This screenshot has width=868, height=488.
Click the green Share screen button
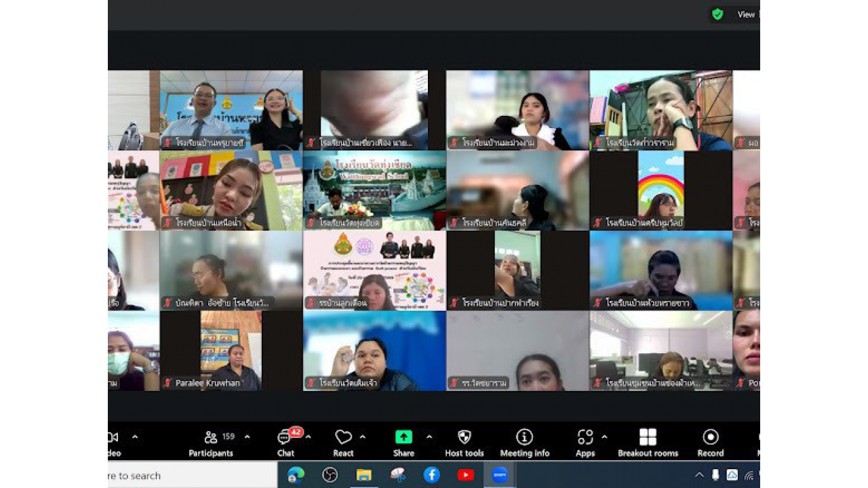click(403, 442)
